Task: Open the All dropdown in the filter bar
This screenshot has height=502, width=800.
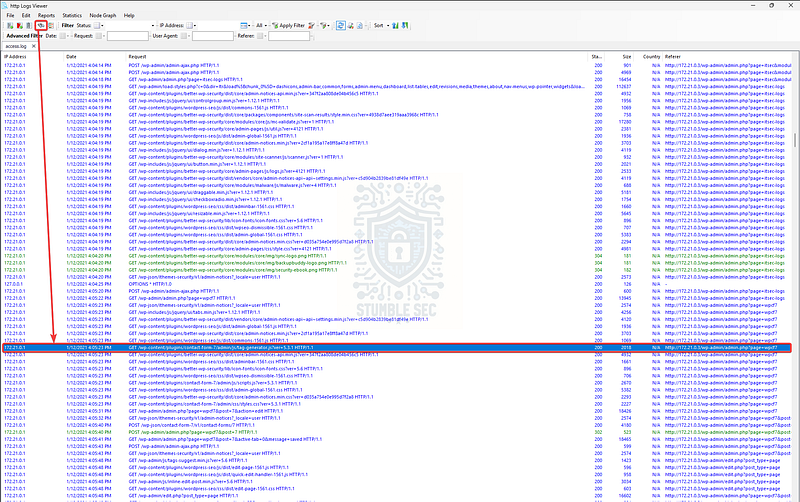Action: click(x=262, y=26)
